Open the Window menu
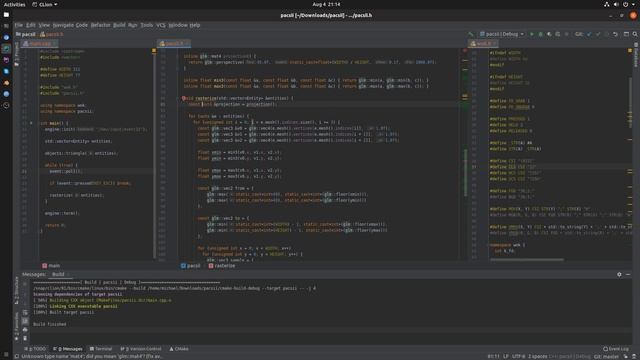The image size is (640, 360). tap(178, 25)
